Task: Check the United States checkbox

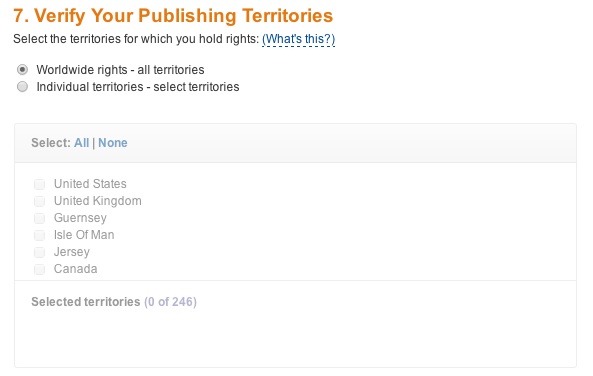Action: 39,184
